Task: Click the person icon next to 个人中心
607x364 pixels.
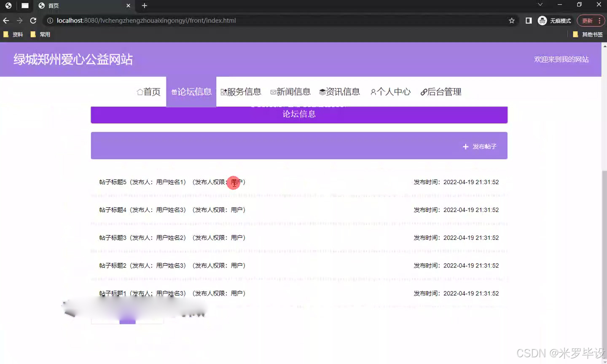Action: 373,91
